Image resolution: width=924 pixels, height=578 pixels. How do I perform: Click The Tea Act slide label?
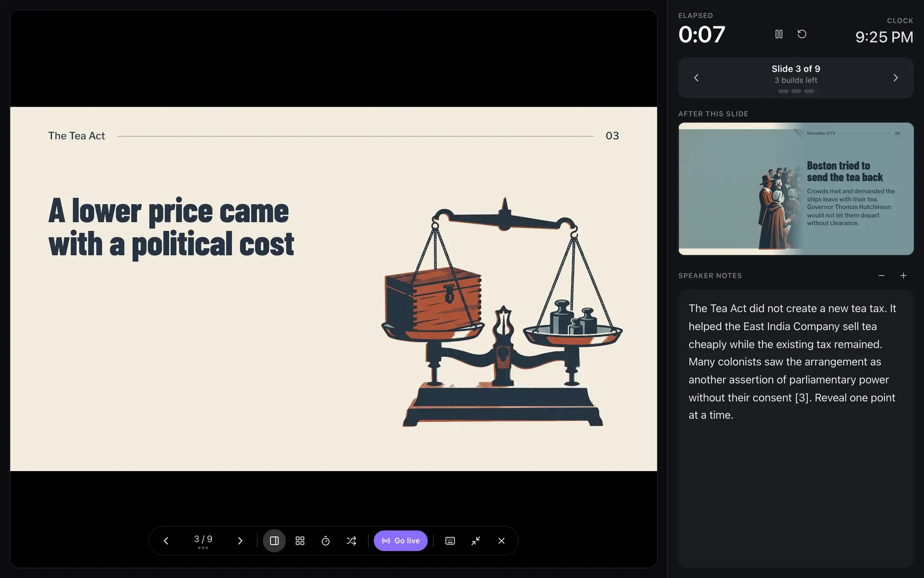(x=77, y=135)
